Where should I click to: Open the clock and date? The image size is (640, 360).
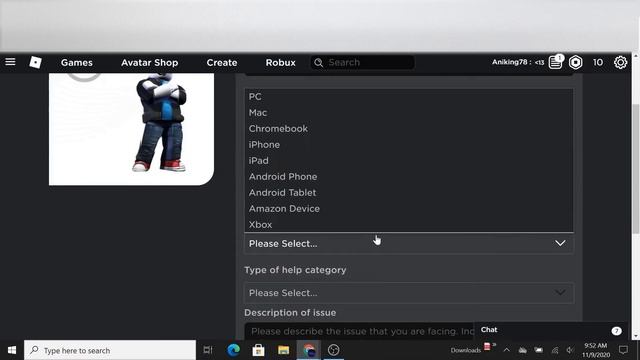[x=596, y=350]
